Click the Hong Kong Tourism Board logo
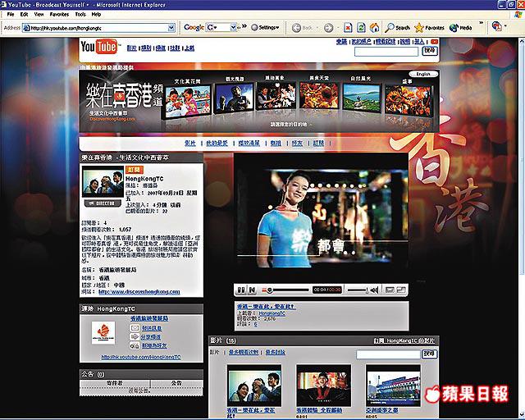 (103, 332)
